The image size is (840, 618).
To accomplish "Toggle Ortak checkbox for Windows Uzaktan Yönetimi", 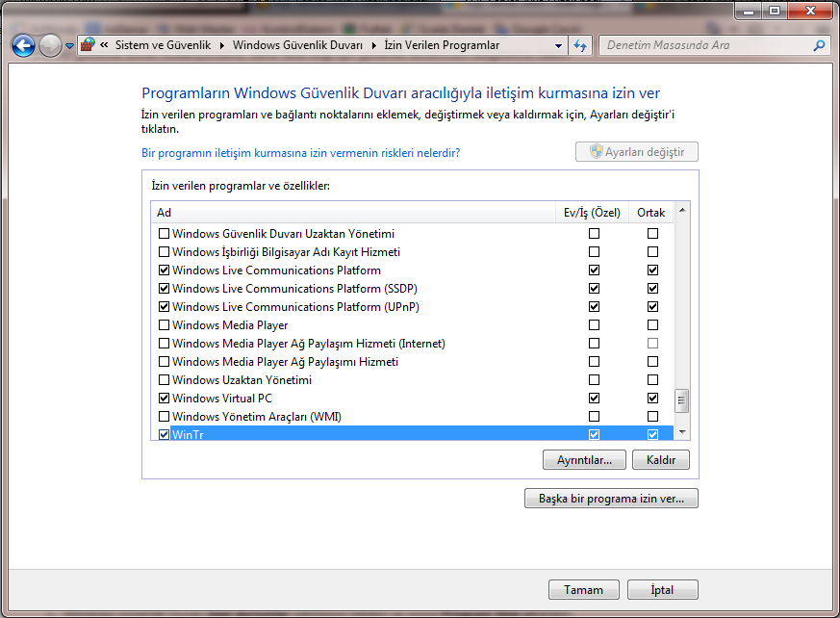I will 653,380.
